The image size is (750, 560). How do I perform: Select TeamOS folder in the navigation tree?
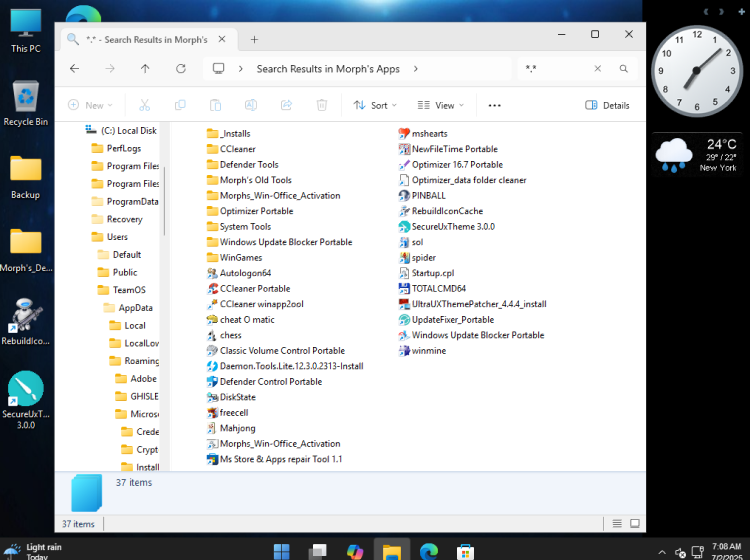tap(121, 290)
